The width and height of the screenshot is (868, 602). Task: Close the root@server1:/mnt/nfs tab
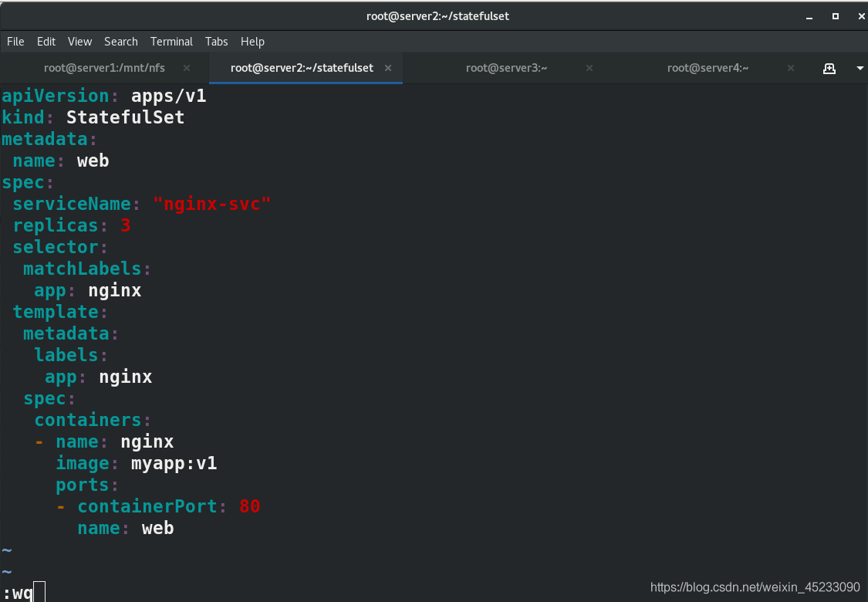187,68
